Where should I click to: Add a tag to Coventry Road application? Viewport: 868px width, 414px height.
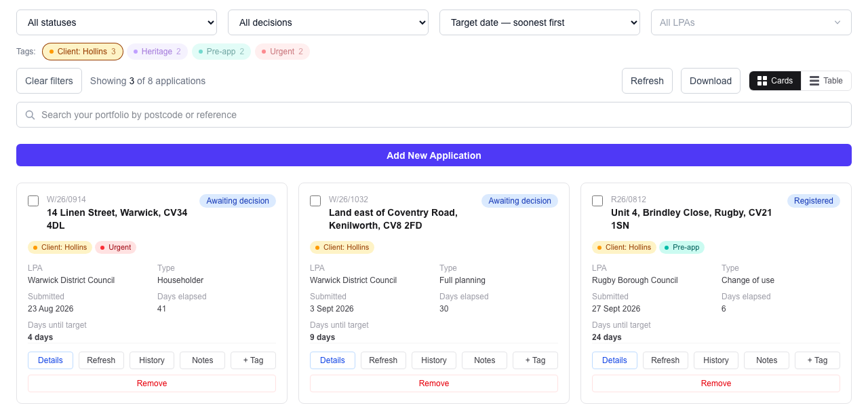coord(535,360)
